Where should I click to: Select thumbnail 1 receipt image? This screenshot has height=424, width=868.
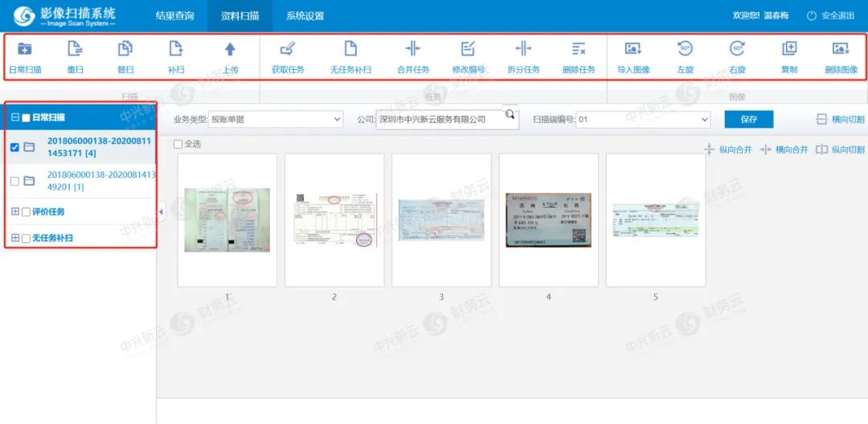pyautogui.click(x=227, y=220)
